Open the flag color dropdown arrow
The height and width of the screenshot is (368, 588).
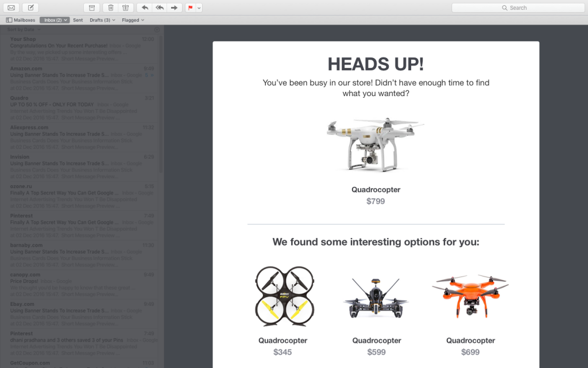pyautogui.click(x=199, y=7)
